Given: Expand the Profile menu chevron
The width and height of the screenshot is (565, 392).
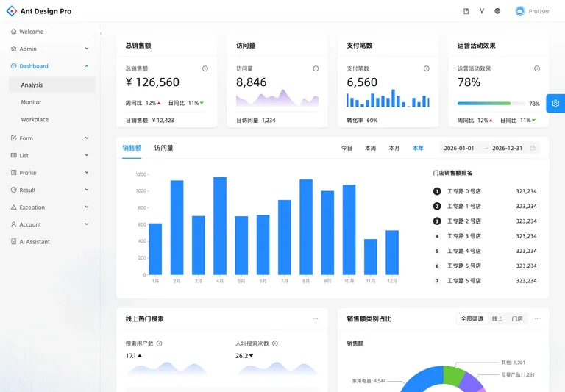Looking at the screenshot, I should point(87,172).
